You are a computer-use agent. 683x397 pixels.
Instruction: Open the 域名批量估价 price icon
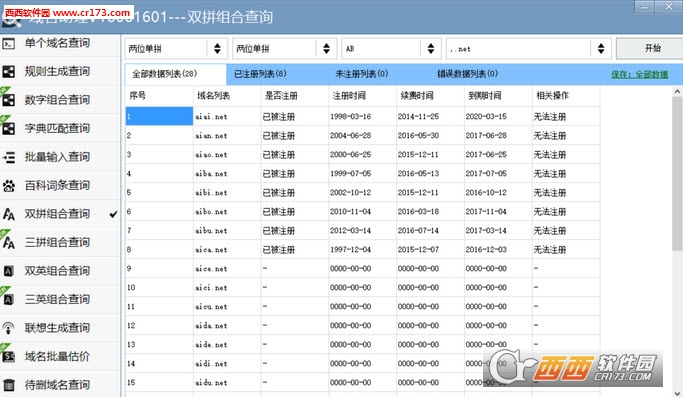(x=9, y=357)
